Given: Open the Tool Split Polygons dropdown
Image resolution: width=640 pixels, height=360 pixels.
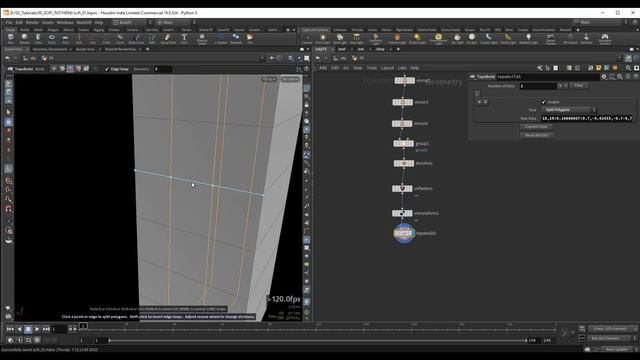Looking at the screenshot, I should click(x=568, y=110).
